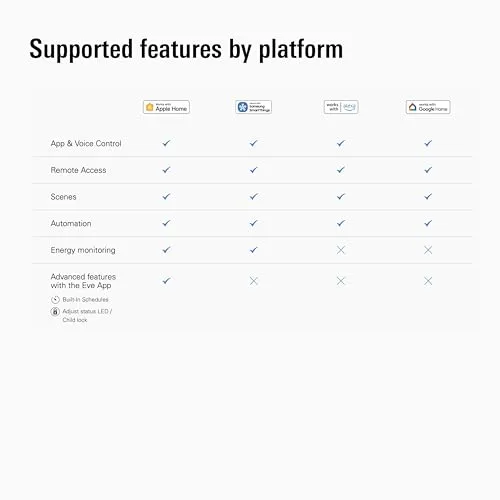Select the Automation row label
The height and width of the screenshot is (500, 500).
point(71,223)
